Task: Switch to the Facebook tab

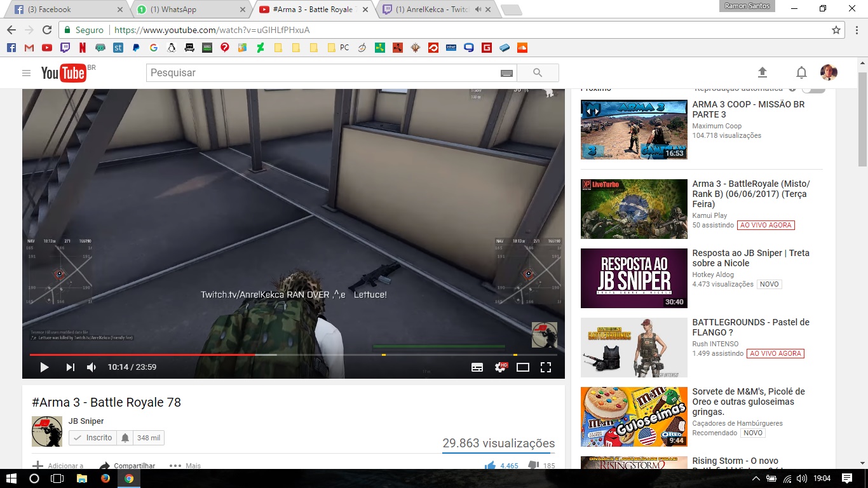Action: click(68, 10)
